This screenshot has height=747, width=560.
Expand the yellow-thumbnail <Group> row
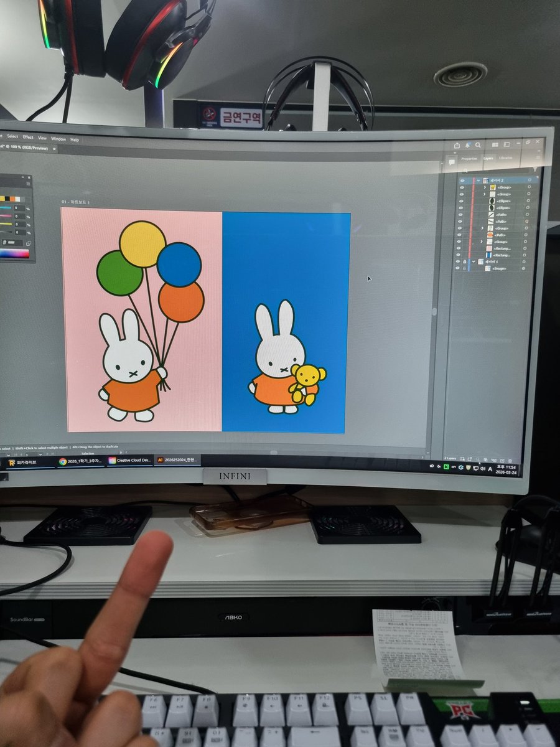pos(485,187)
